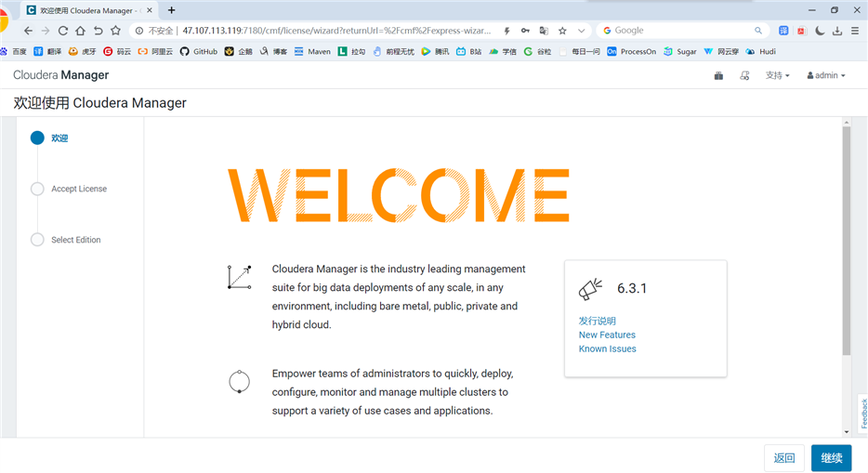Click the megaphone icon beside version 6.3.1

coord(591,289)
